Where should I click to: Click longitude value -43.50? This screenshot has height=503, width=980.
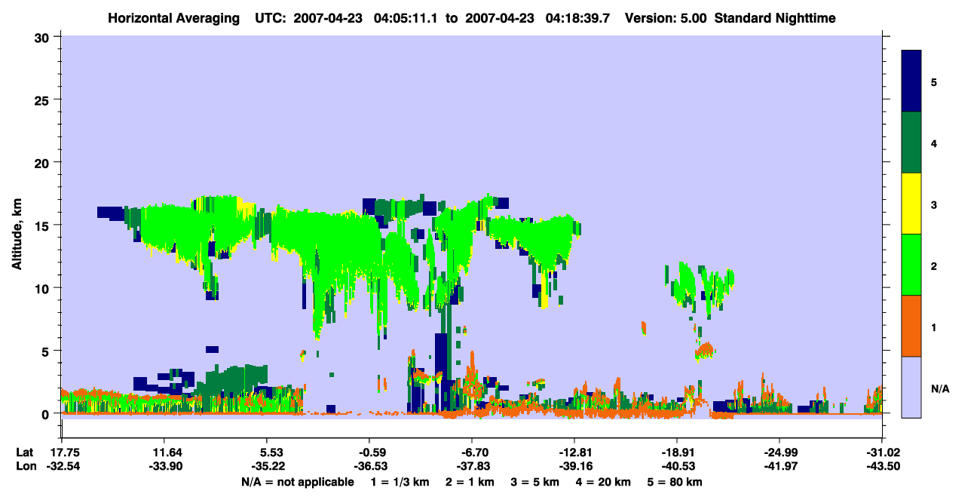pyautogui.click(x=882, y=466)
